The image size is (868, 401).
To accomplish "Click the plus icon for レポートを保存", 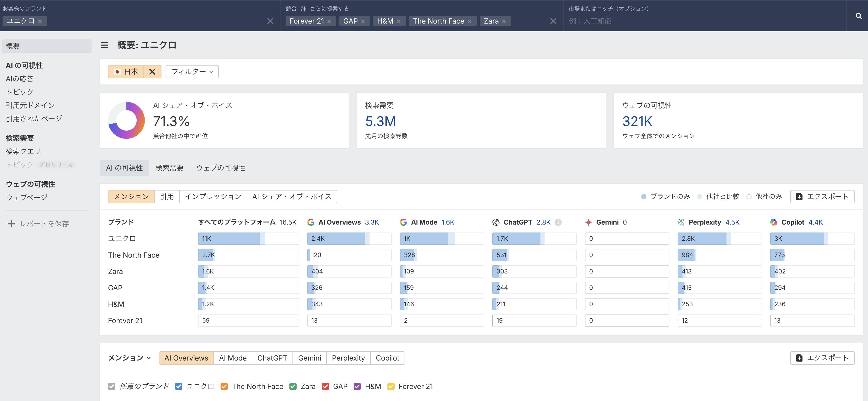I will [11, 224].
